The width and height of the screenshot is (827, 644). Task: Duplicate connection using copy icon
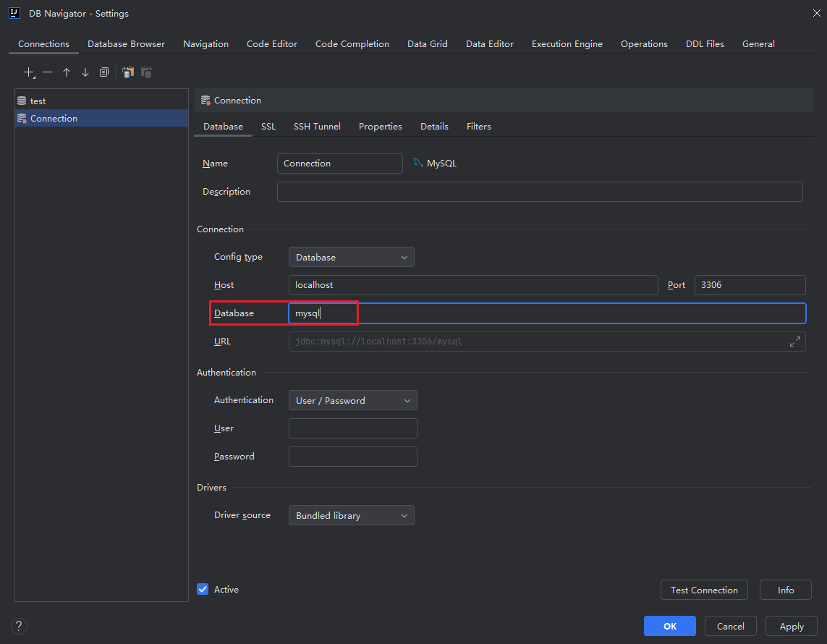(x=104, y=72)
